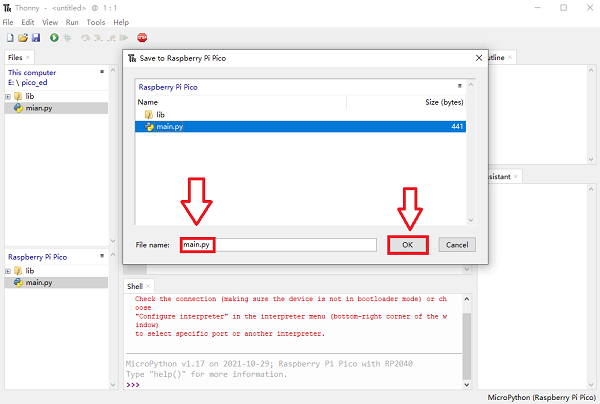Viewport: 600px width, 404px height.
Task: Maximize the Thonny window
Action: pos(564,8)
